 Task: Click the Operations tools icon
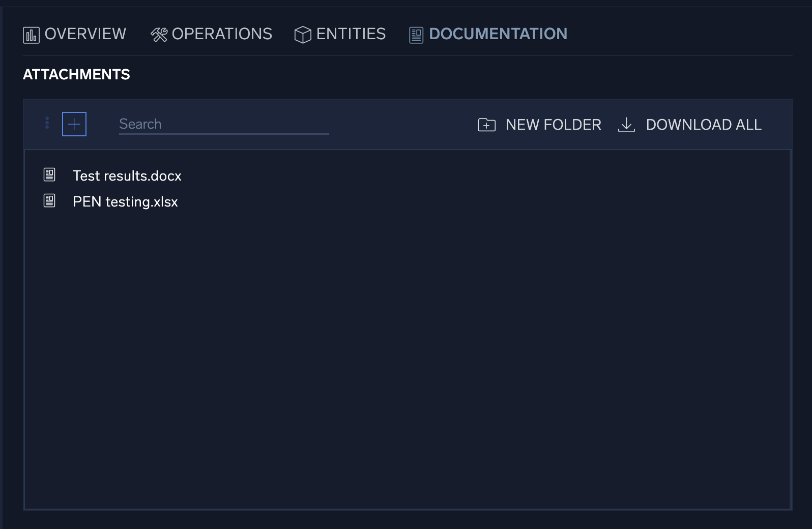pos(159,35)
